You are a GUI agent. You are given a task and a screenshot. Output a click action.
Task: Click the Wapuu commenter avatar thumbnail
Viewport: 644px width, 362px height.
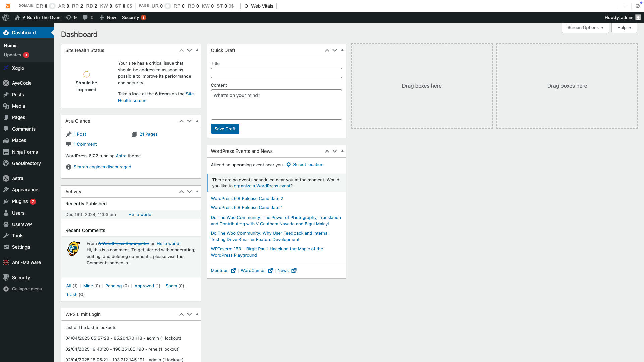coord(74,249)
